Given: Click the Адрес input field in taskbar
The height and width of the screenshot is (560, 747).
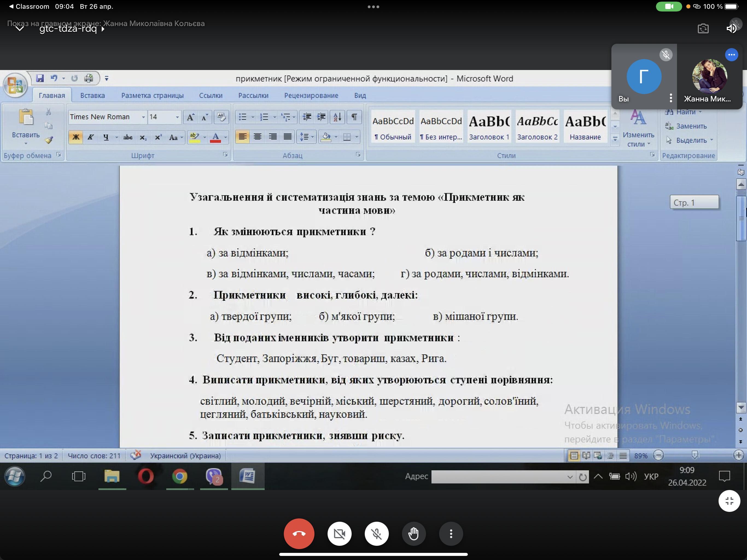Looking at the screenshot, I should click(503, 477).
